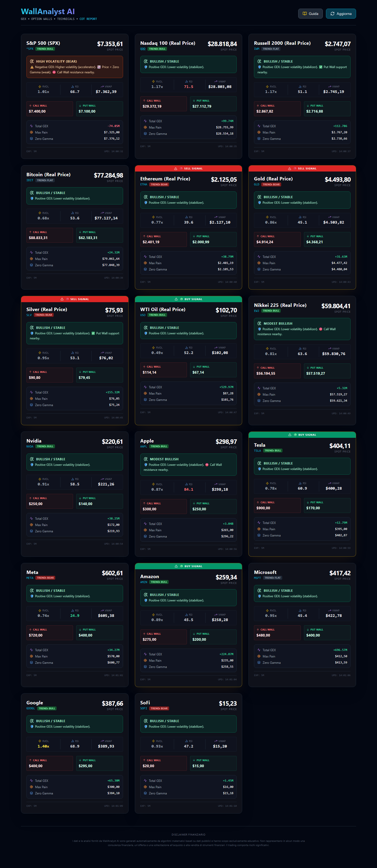Click the ETHA ticker under Ethereum
The height and width of the screenshot is (868, 377).
(x=144, y=185)
